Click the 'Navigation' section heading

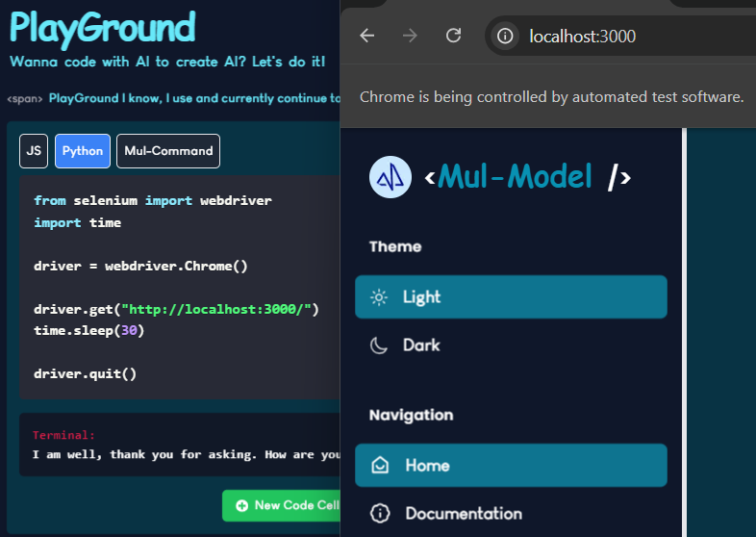pyautogui.click(x=412, y=415)
